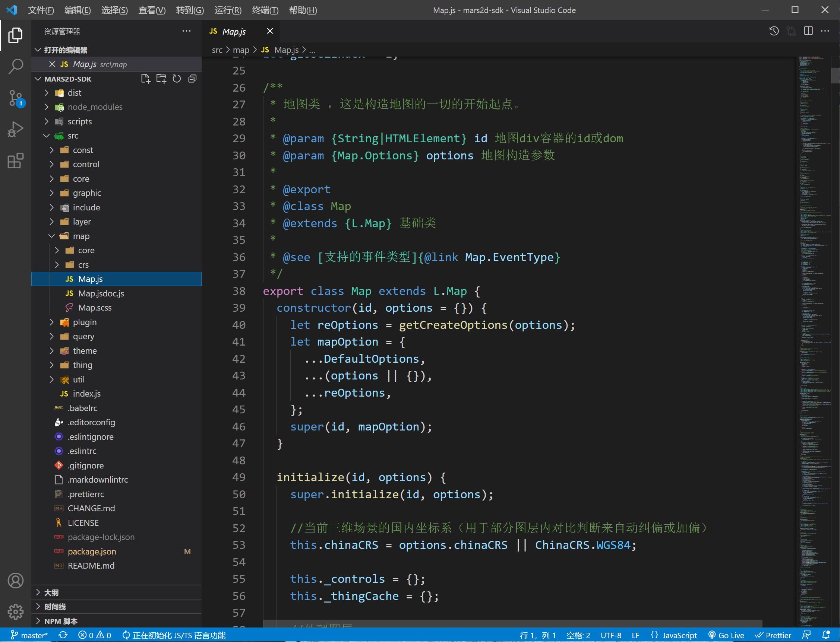Expand the crs folder

point(117,265)
